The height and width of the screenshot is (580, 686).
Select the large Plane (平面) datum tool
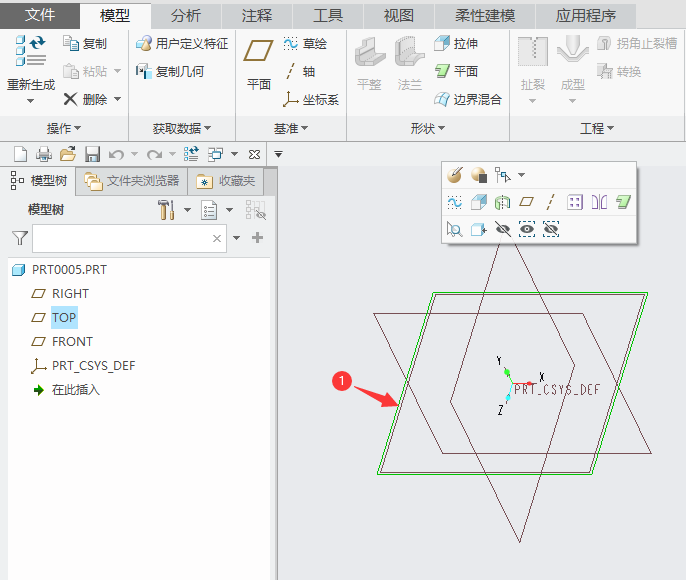(x=259, y=64)
